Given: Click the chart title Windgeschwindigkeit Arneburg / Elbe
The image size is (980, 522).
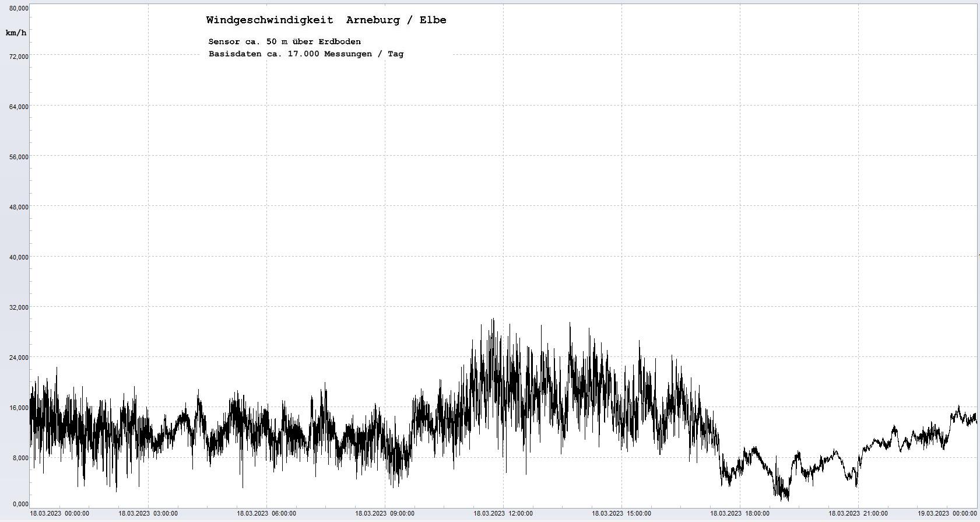Looking at the screenshot, I should 326,20.
